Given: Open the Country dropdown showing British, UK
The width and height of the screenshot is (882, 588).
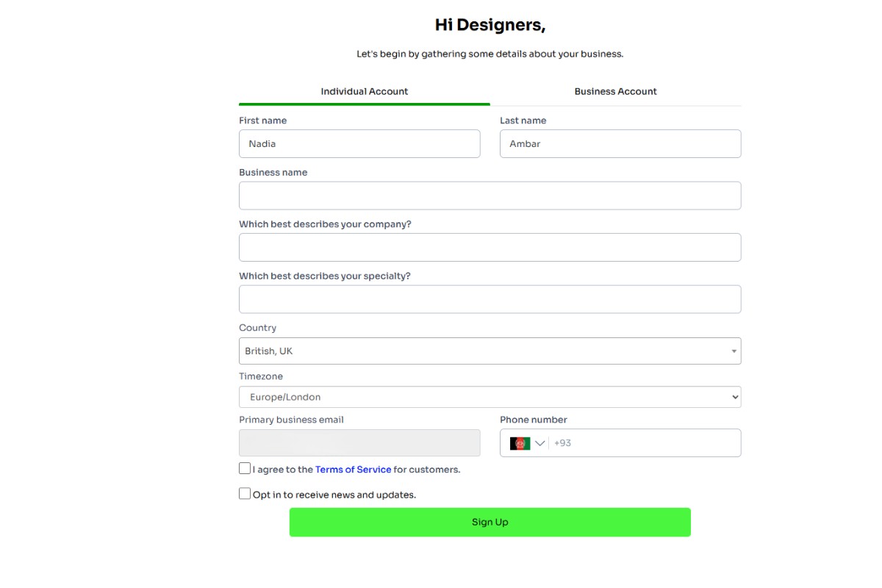Looking at the screenshot, I should click(x=485, y=351).
